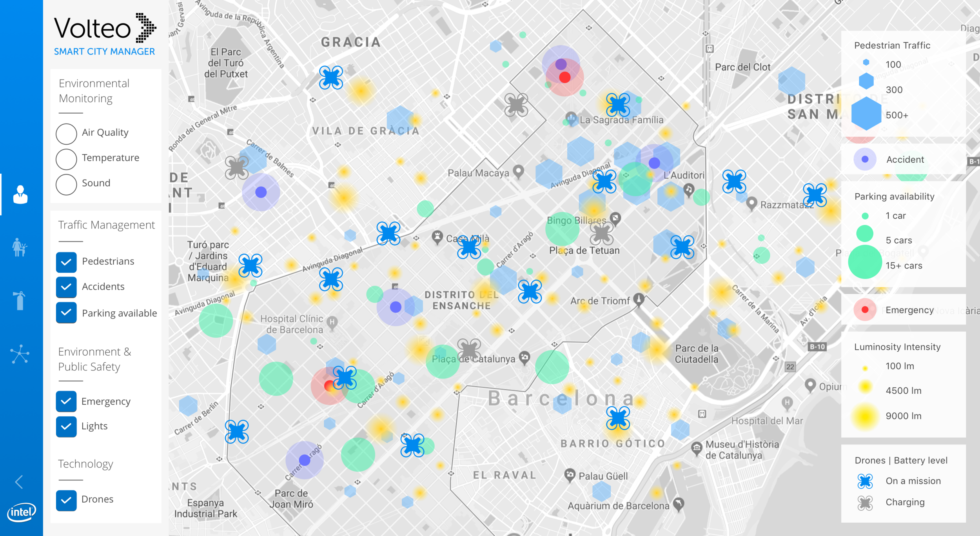Image resolution: width=980 pixels, height=536 pixels.
Task: Click the Charging drone legend icon
Action: pyautogui.click(x=865, y=503)
